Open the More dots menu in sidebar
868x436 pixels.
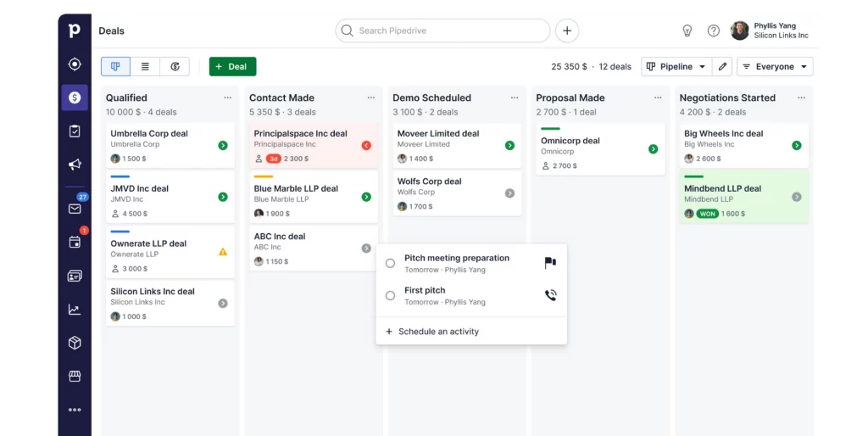[x=75, y=410]
